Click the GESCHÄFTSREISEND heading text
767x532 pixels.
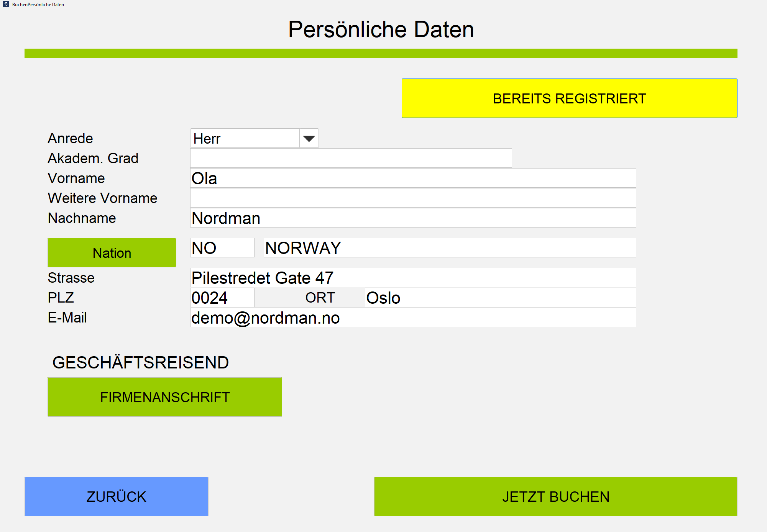click(140, 362)
